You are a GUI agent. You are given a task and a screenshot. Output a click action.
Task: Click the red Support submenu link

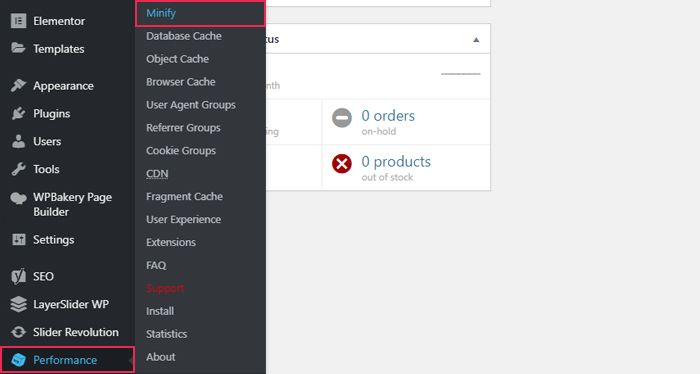(165, 288)
